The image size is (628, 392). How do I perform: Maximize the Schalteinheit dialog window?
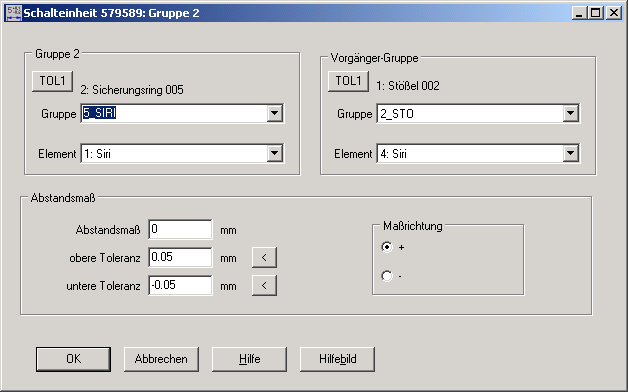[x=596, y=13]
